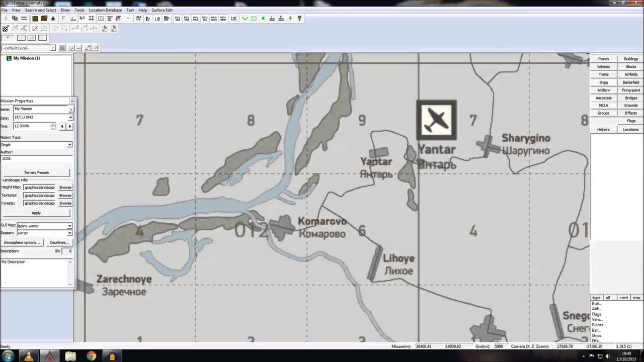
Task: Click Browse for Height Map
Action: [x=65, y=188]
